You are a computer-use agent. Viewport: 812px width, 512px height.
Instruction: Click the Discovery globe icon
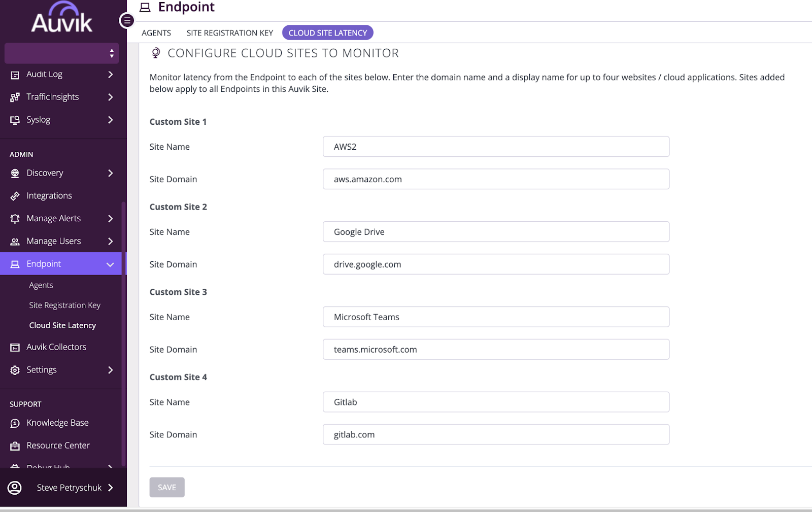[x=15, y=173]
